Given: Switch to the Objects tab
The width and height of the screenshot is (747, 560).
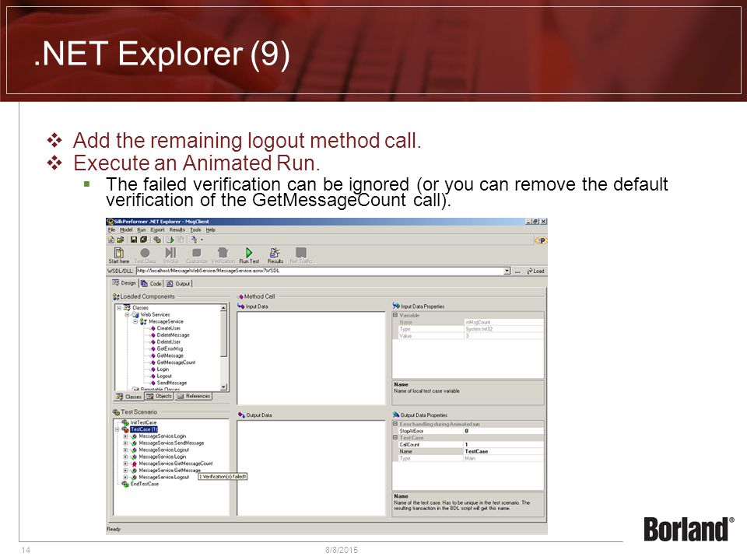Looking at the screenshot, I should coord(159,396).
